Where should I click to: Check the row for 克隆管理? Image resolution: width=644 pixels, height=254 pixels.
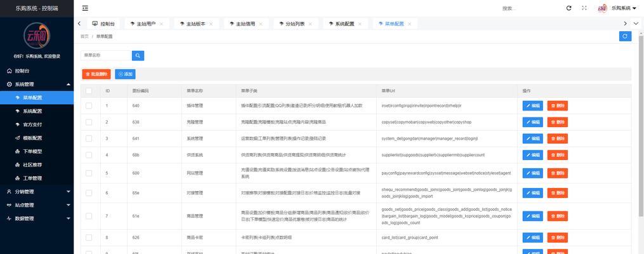tap(89, 122)
